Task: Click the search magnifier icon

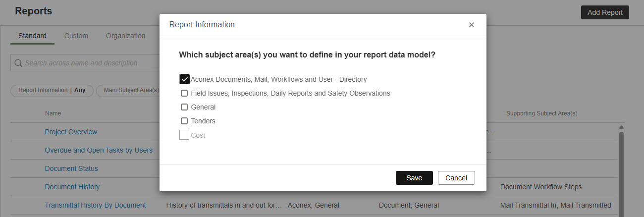Action: [x=18, y=63]
